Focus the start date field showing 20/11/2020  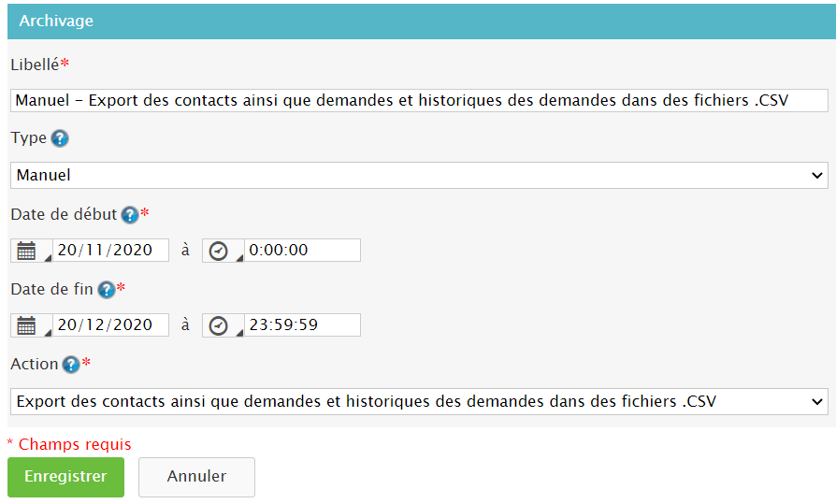coord(110,251)
